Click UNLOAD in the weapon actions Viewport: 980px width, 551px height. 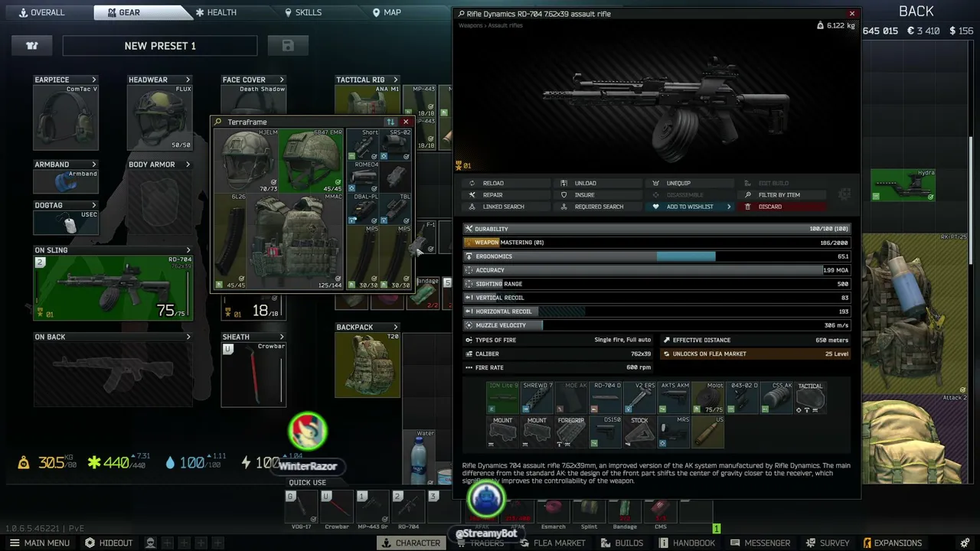598,183
